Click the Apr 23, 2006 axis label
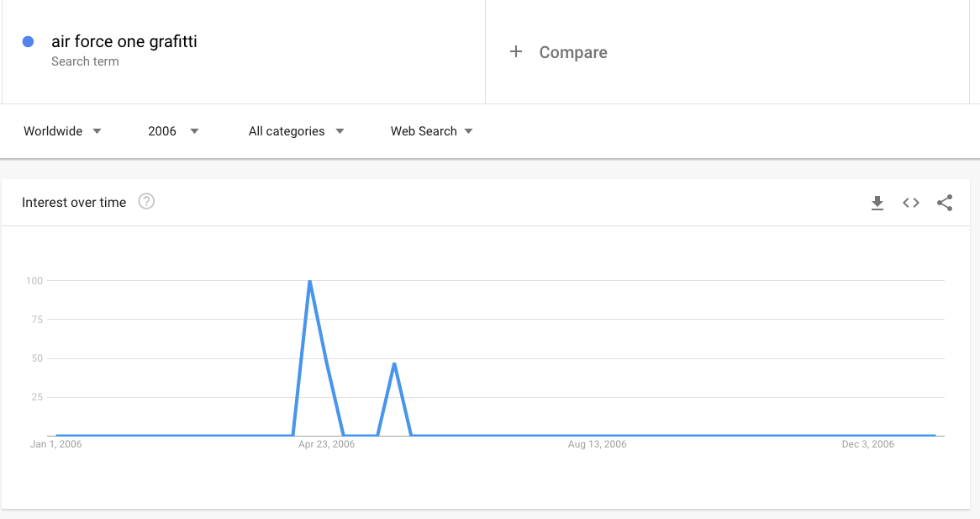This screenshot has height=519, width=980. coord(326,444)
